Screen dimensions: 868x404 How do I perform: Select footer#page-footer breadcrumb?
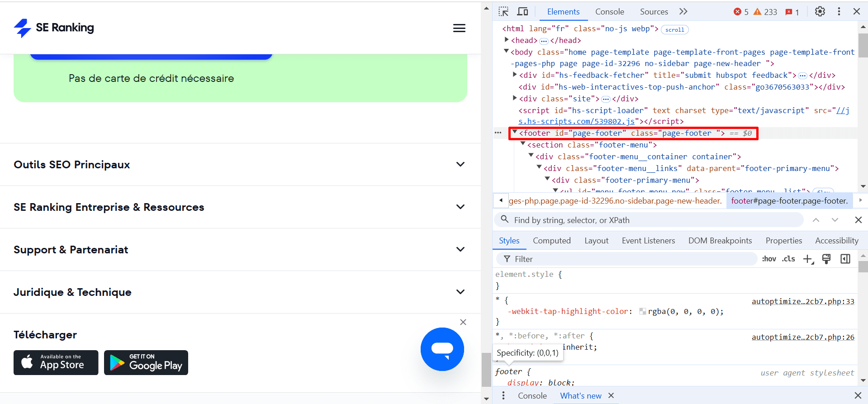789,201
